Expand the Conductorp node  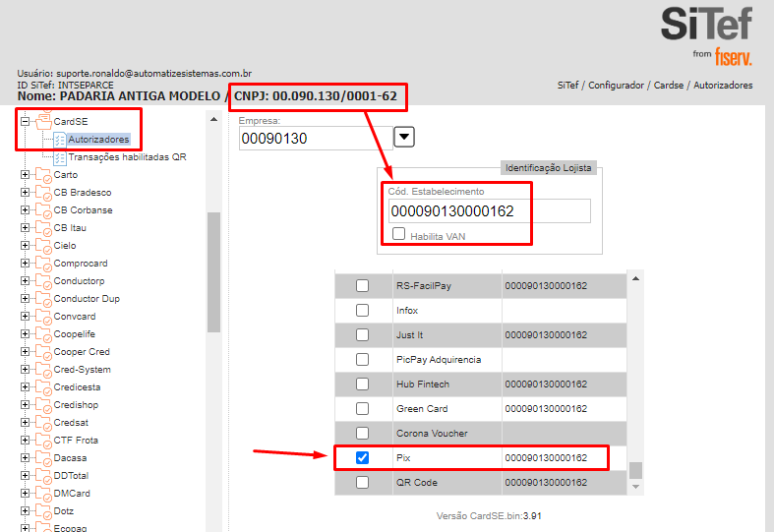(x=25, y=281)
